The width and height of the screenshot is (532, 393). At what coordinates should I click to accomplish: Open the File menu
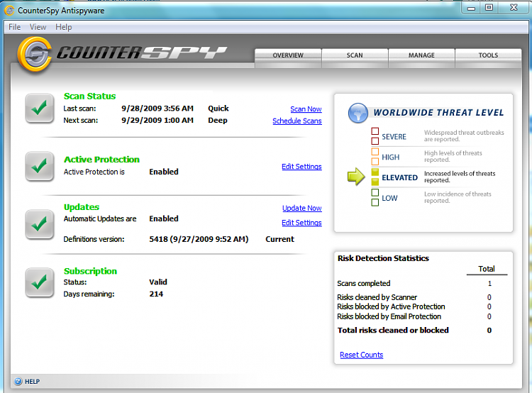[15, 27]
